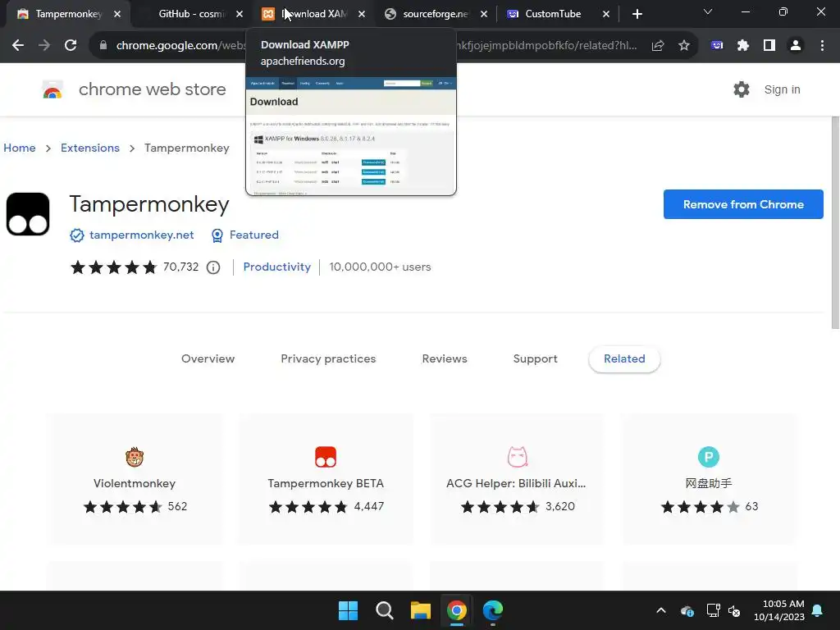The image size is (840, 630).
Task: Open the Privacy practices tab
Action: coord(328,359)
